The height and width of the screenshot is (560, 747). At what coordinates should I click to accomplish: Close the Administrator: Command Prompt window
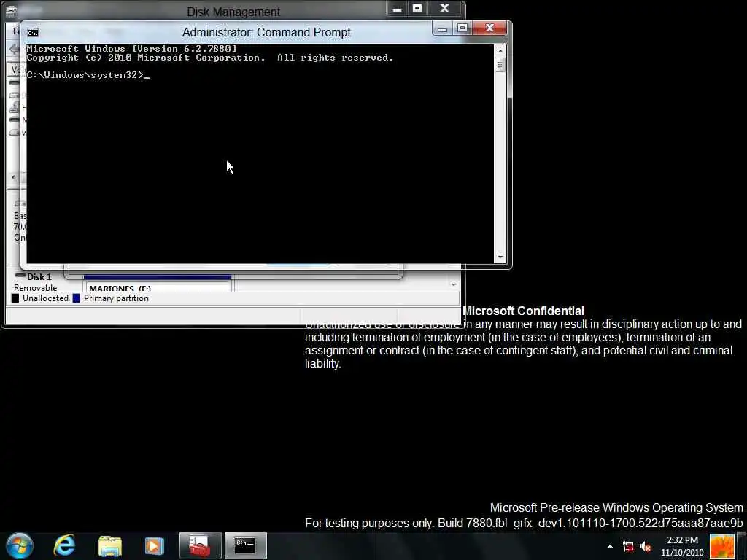489,28
